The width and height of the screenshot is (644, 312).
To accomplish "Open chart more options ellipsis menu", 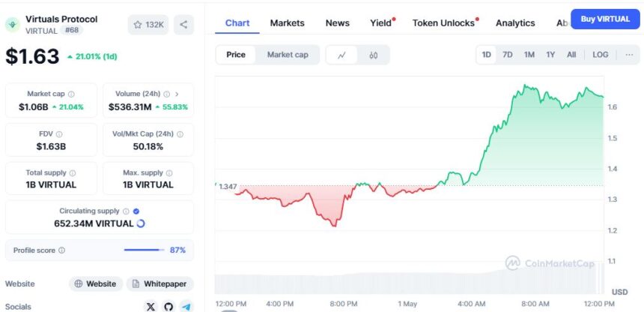I will click(629, 55).
